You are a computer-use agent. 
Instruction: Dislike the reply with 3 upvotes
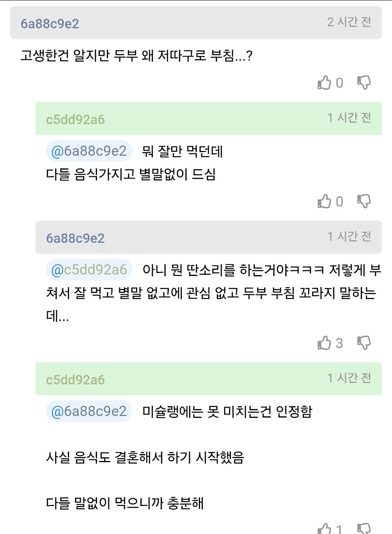click(364, 343)
